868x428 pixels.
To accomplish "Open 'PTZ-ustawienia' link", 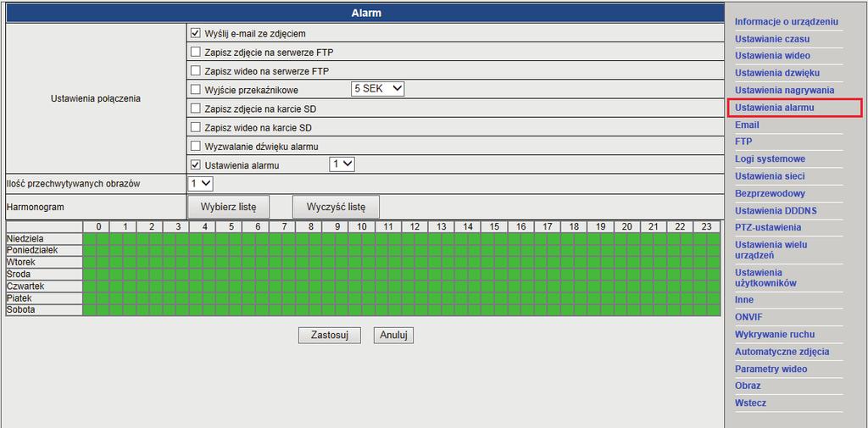I will coord(768,228).
